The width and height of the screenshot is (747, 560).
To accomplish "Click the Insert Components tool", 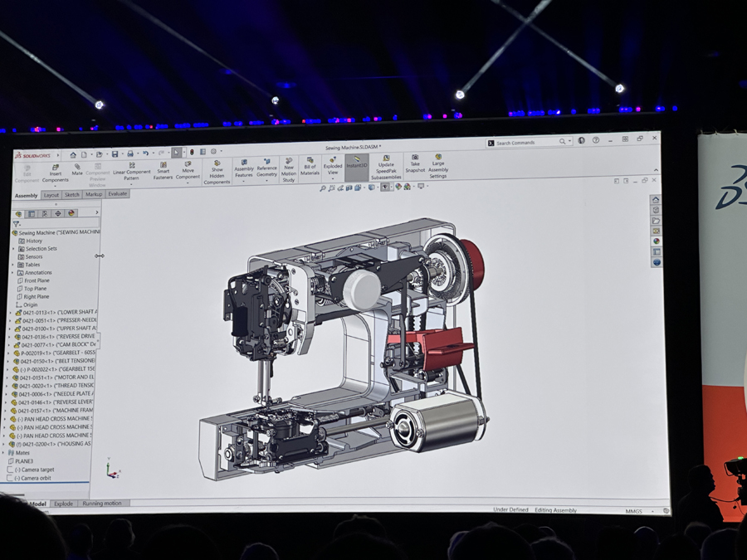I will pyautogui.click(x=56, y=173).
